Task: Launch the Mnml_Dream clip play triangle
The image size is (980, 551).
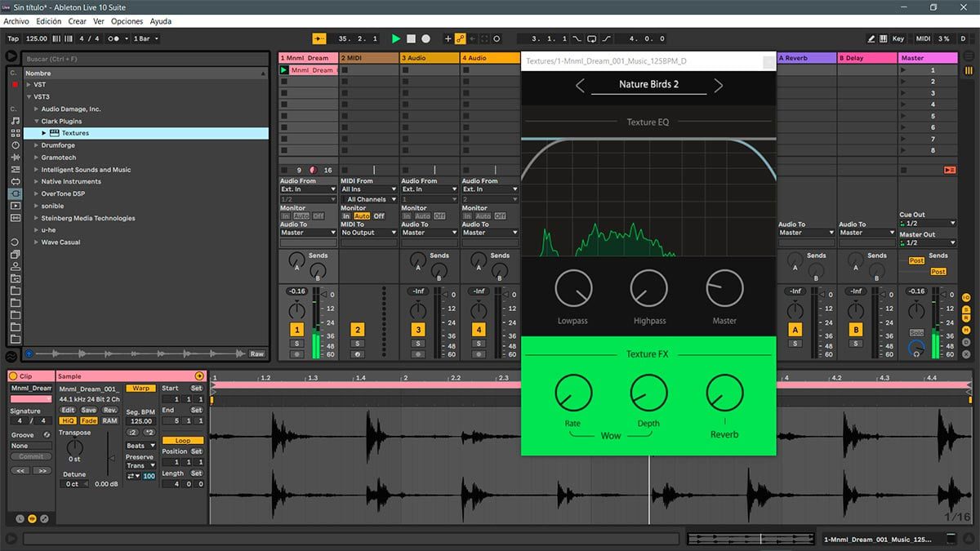Action: [284, 70]
